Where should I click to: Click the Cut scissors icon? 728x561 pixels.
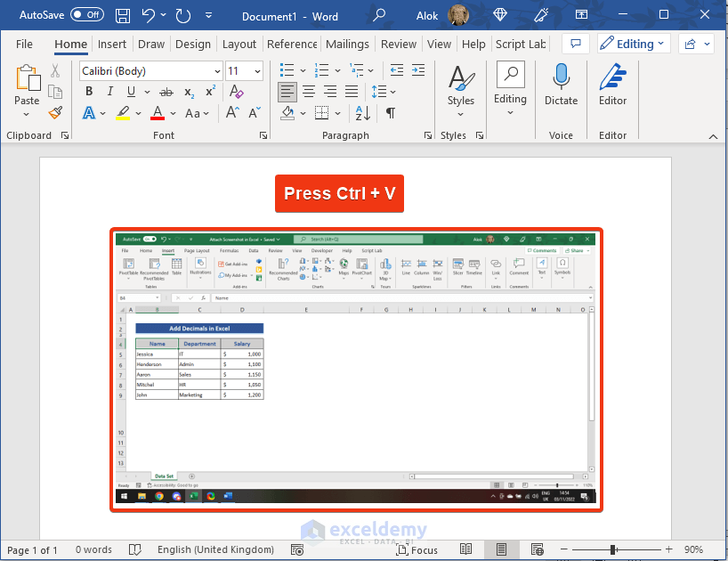[x=55, y=70]
